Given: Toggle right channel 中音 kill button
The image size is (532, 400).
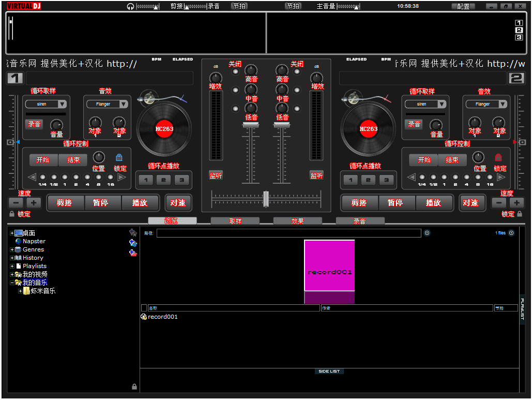Looking at the screenshot, I should click(x=297, y=90).
